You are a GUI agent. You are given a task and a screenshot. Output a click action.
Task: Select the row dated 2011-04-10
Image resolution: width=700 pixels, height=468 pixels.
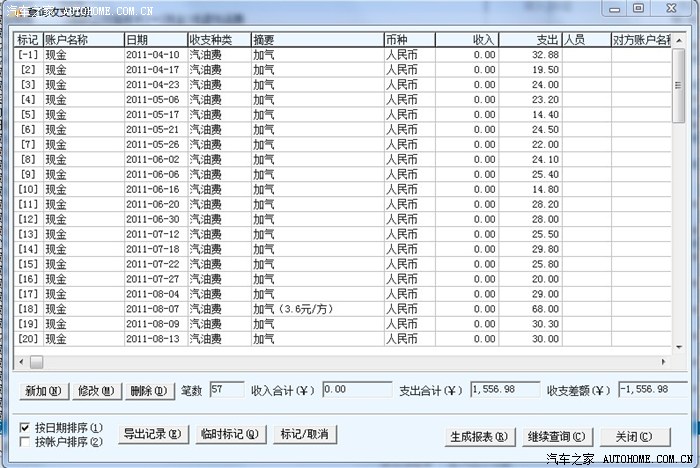[x=153, y=54]
